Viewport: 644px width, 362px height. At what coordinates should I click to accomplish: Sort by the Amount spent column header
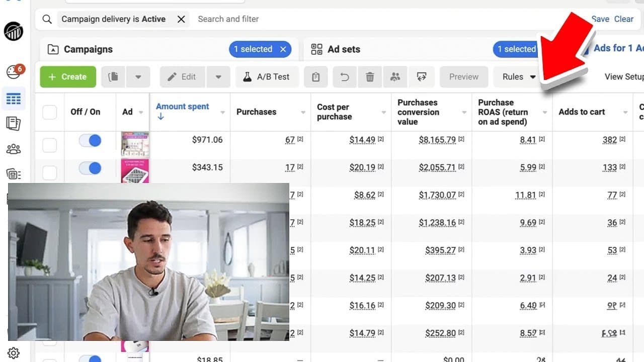(x=183, y=107)
